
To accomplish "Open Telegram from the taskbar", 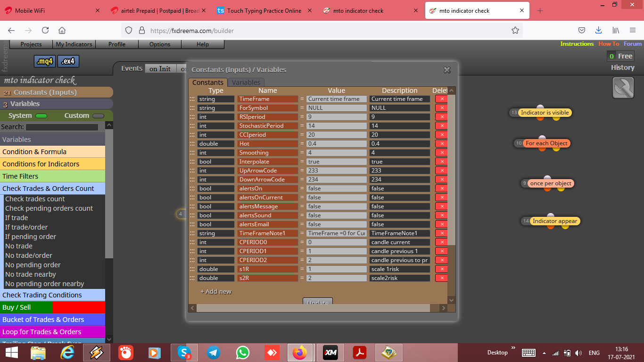I will [x=214, y=353].
